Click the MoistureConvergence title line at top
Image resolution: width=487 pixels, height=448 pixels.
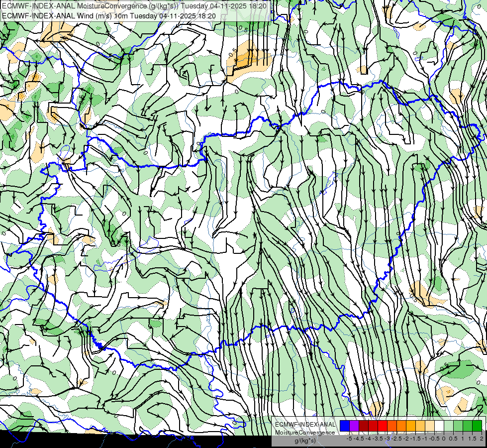click(134, 6)
